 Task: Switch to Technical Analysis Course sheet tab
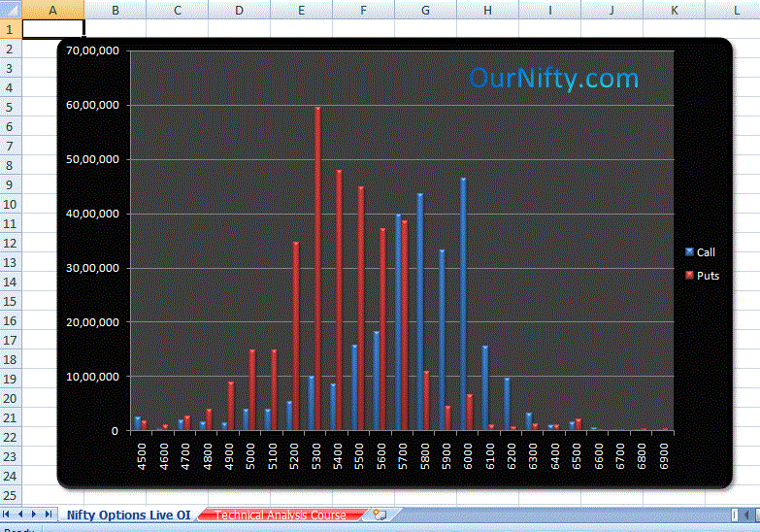pos(281,515)
